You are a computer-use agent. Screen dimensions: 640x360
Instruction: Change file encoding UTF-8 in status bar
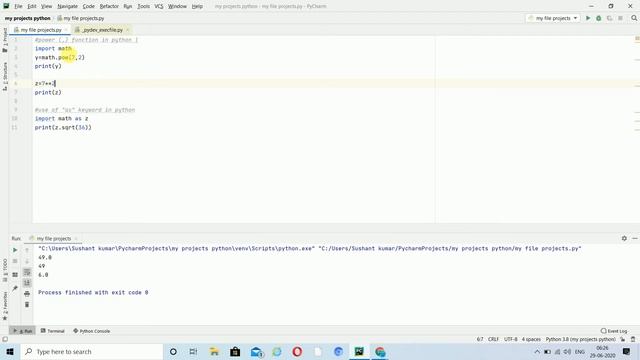pos(511,339)
